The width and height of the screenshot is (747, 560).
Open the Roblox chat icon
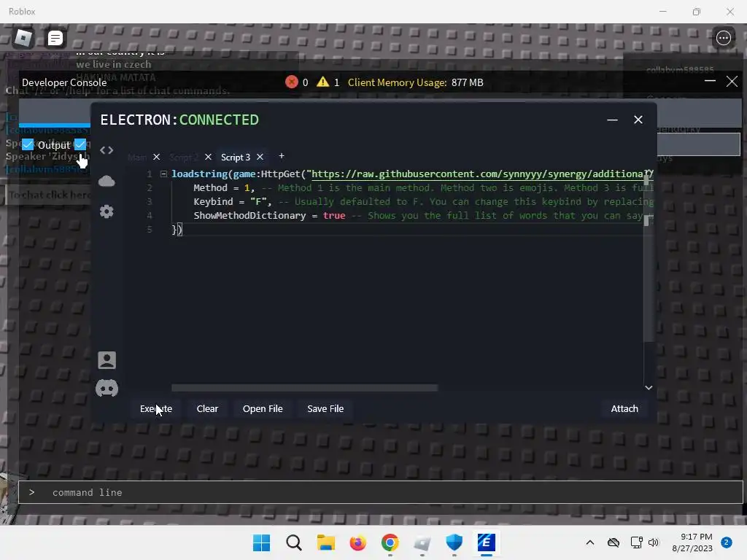click(x=55, y=38)
